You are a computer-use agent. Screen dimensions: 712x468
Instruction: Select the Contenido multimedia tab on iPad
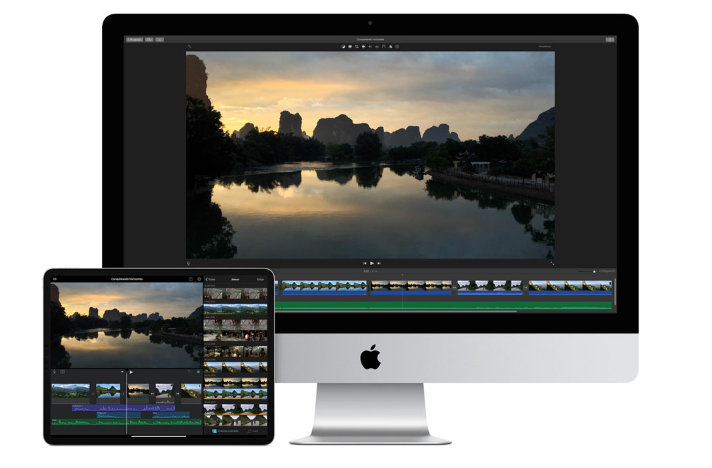pyautogui.click(x=224, y=431)
